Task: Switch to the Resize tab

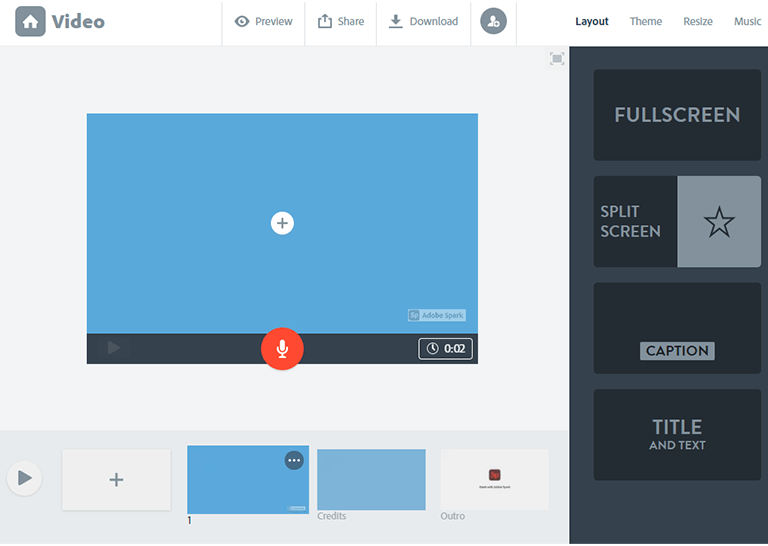Action: 698,22
